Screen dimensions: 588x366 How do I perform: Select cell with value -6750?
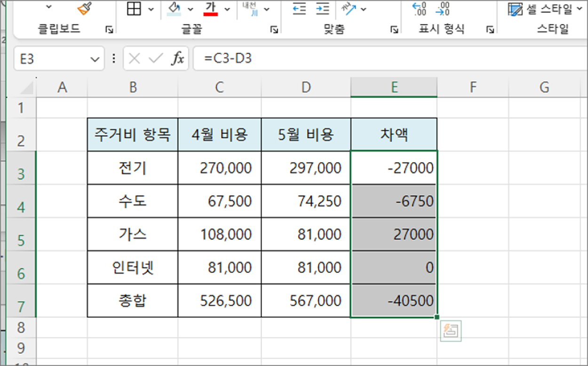[x=394, y=201]
